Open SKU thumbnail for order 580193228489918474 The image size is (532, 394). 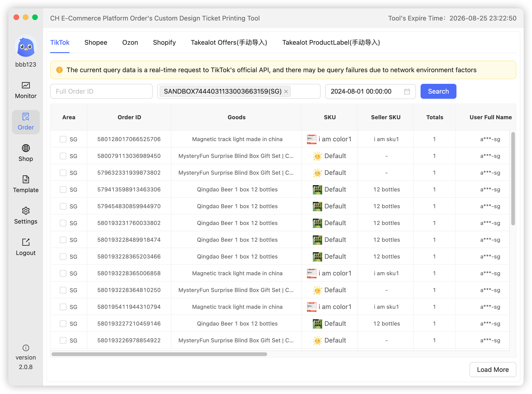click(x=318, y=240)
